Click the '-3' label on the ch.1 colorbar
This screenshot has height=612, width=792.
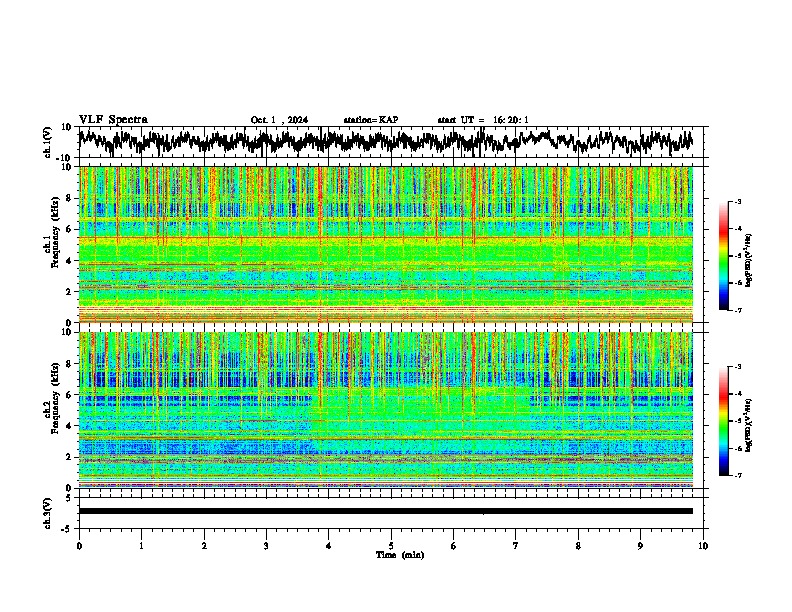[x=737, y=202]
